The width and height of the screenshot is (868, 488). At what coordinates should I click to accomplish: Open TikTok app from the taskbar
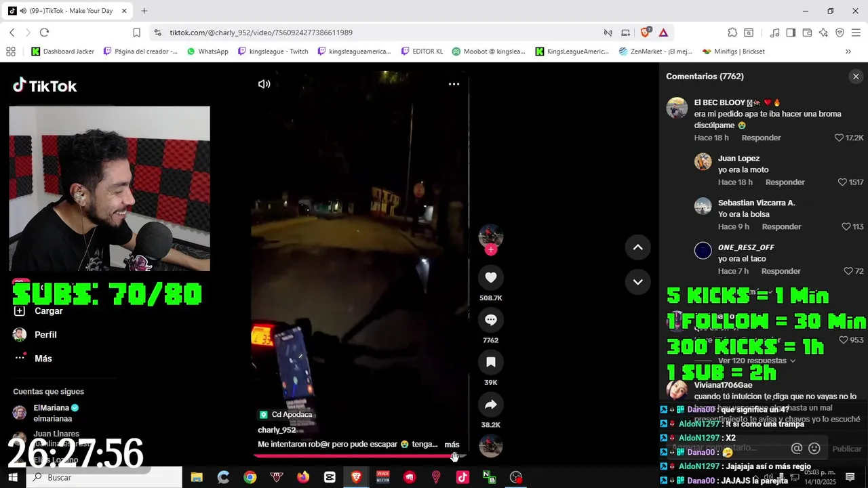pos(462,477)
